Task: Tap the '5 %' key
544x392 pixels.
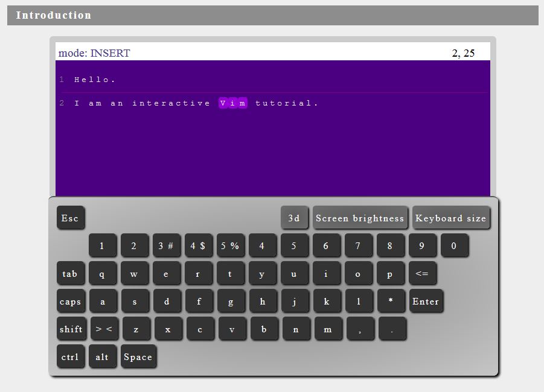Action: [231, 245]
